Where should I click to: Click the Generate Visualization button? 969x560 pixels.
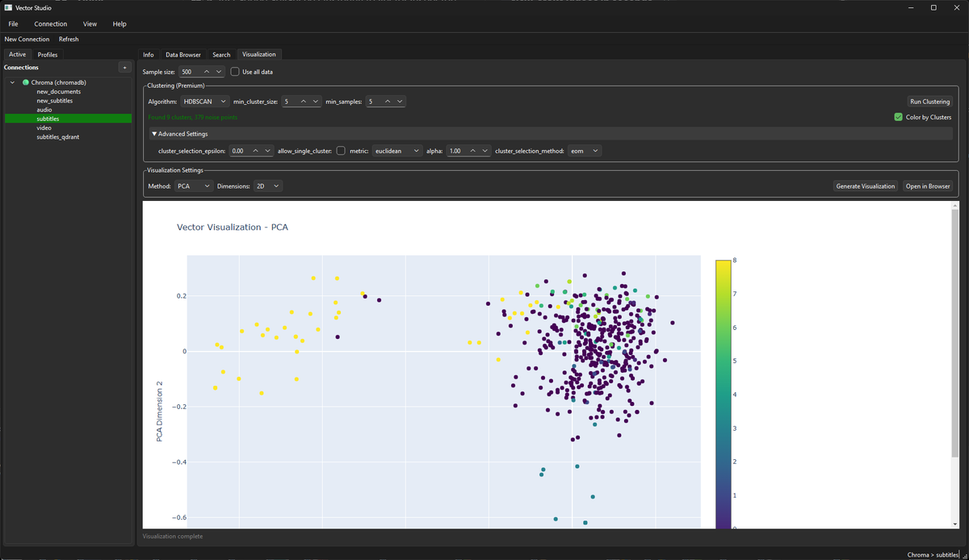point(866,186)
